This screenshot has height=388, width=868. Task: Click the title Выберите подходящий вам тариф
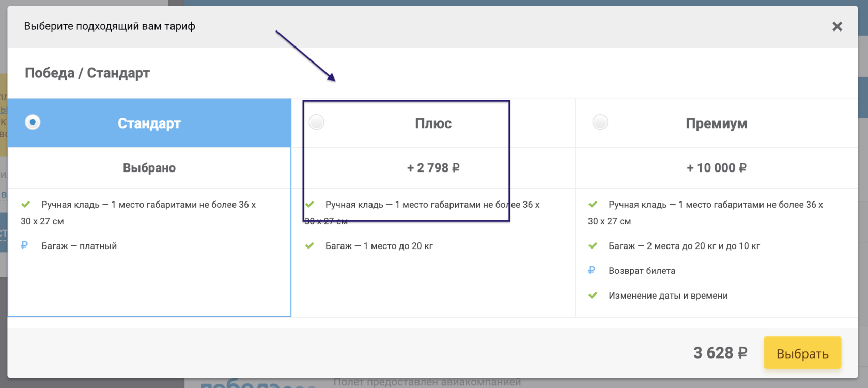[x=110, y=26]
